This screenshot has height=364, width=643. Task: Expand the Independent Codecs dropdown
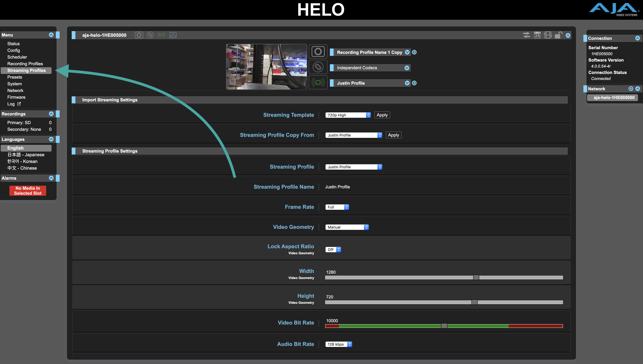[x=407, y=68]
